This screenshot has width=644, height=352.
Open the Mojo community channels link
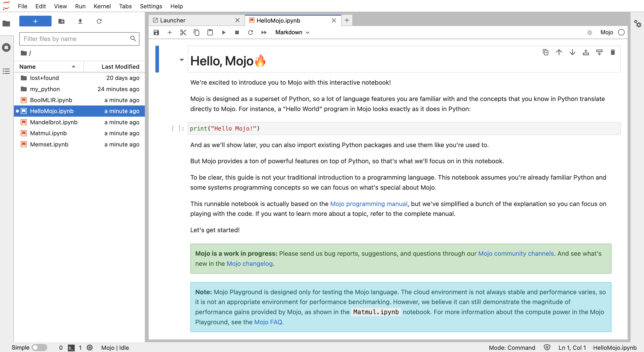click(516, 254)
